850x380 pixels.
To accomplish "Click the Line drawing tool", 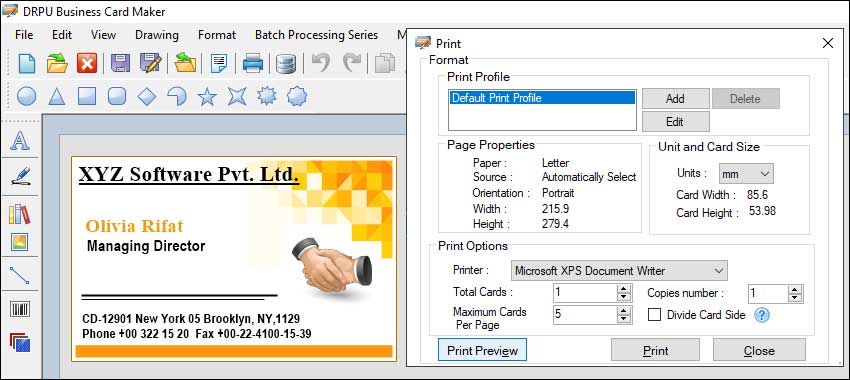I will pyautogui.click(x=20, y=275).
